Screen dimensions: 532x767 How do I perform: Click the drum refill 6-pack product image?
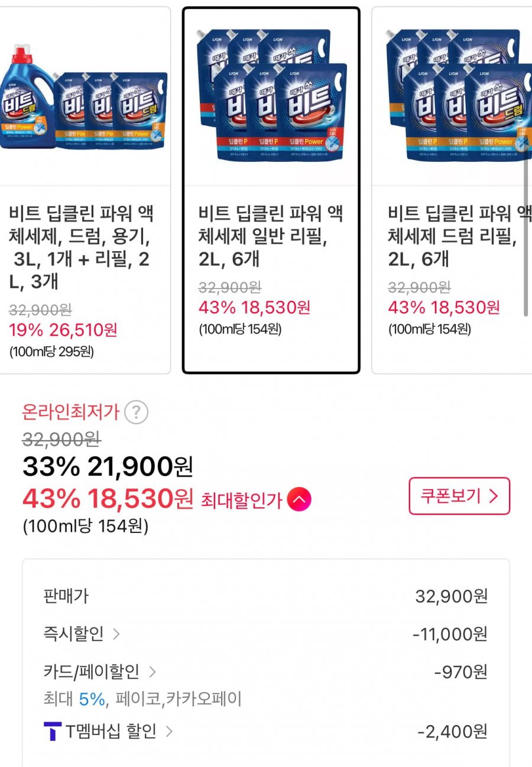[x=455, y=95]
